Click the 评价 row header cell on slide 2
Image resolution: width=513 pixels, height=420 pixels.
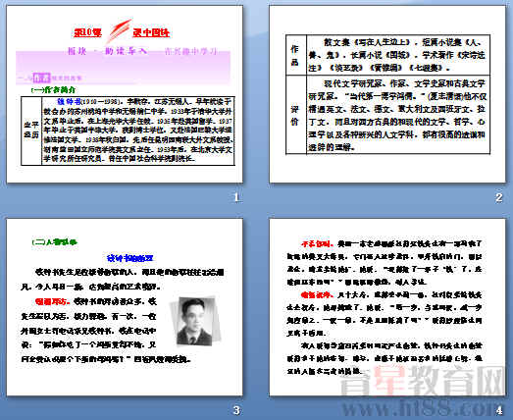point(296,115)
